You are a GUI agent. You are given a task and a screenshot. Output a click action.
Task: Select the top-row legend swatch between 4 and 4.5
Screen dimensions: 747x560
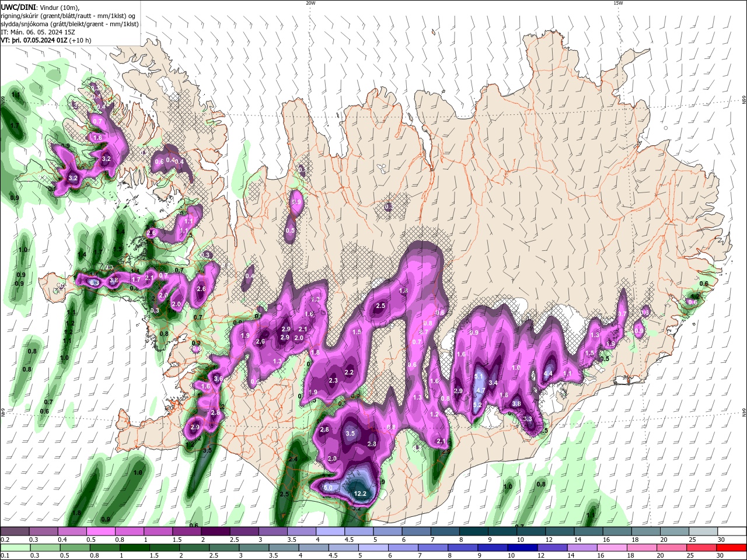[x=330, y=531]
